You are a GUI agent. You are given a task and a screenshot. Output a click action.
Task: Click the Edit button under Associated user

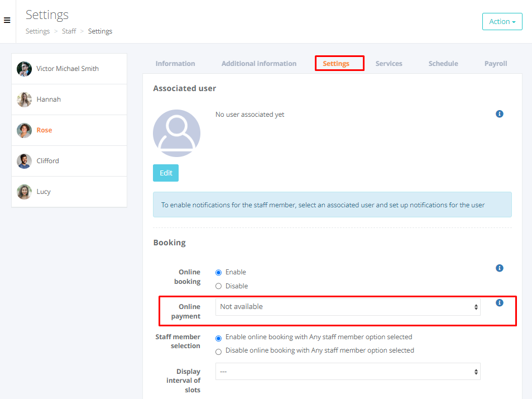pyautogui.click(x=166, y=173)
